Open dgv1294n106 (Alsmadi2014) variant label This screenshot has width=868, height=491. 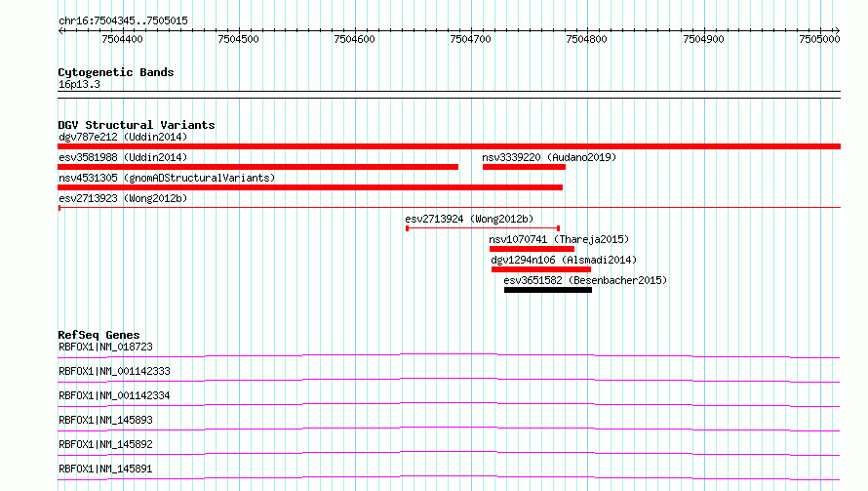pos(564,260)
